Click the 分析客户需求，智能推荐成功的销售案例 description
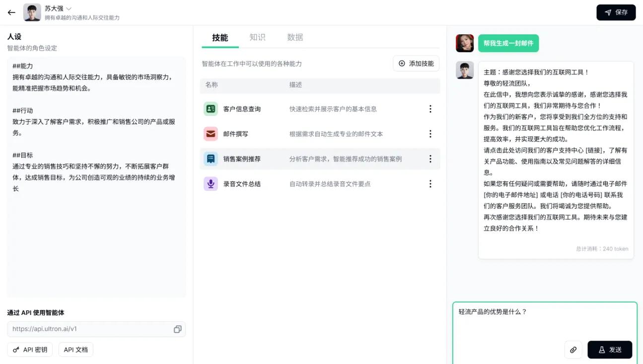Viewport: 643px width, 364px height. click(346, 159)
